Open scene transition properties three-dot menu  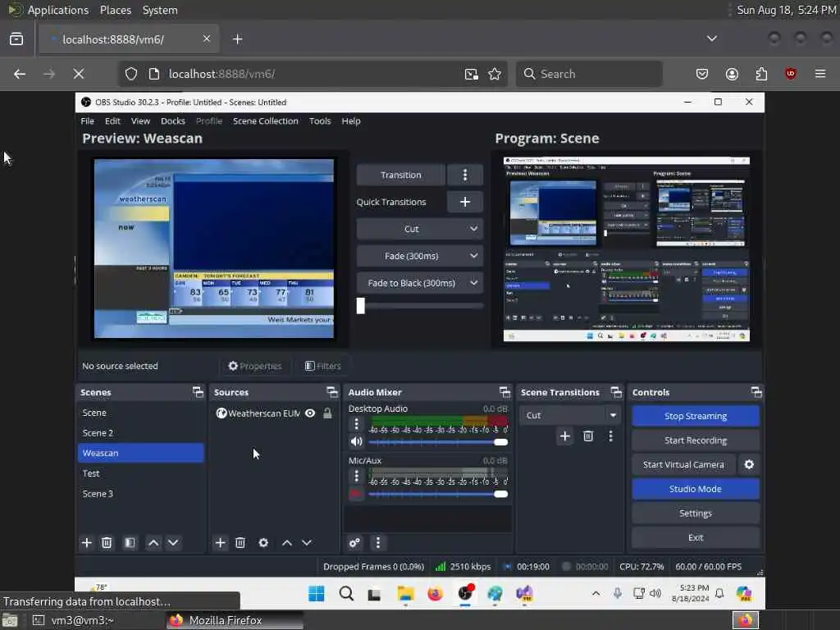pyautogui.click(x=610, y=436)
